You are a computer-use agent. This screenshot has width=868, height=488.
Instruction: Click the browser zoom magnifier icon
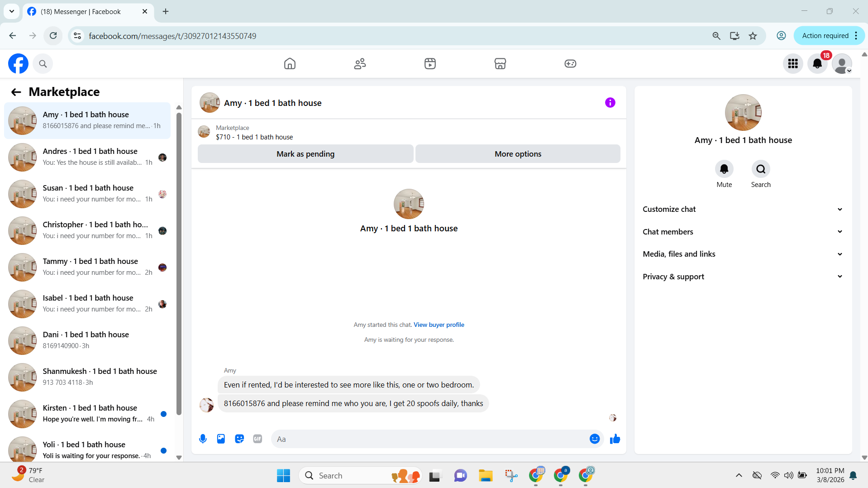[716, 36]
